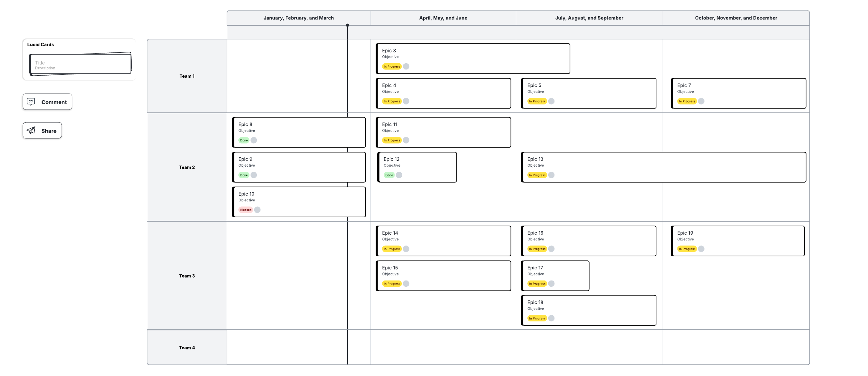Open the Done status badge on Epic 8
Screen dimensions: 868x376
tap(244, 140)
